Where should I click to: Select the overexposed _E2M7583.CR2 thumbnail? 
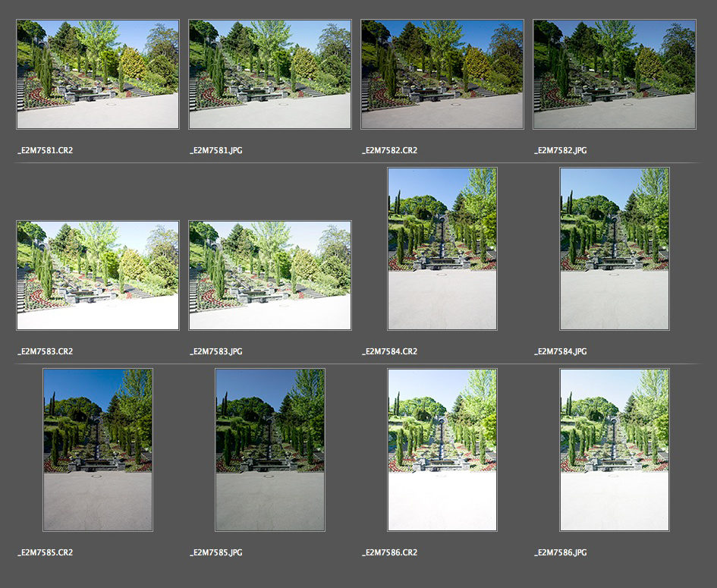pos(98,275)
